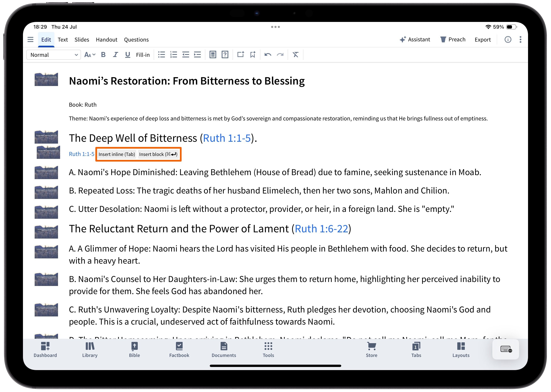Toggle bulleted list
The image size is (551, 392).
162,55
